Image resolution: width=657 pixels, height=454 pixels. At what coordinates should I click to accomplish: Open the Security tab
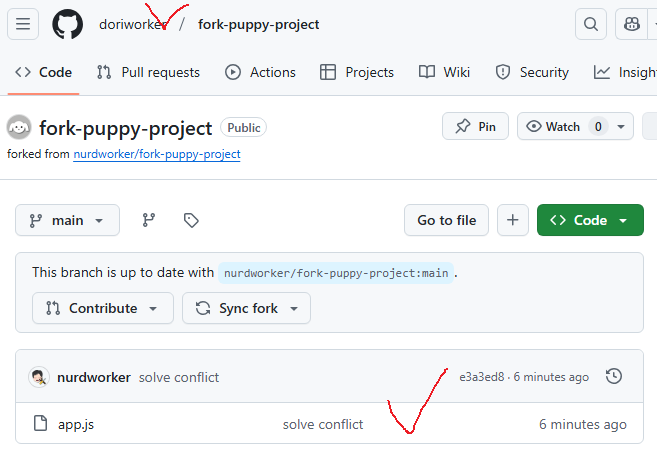click(532, 72)
